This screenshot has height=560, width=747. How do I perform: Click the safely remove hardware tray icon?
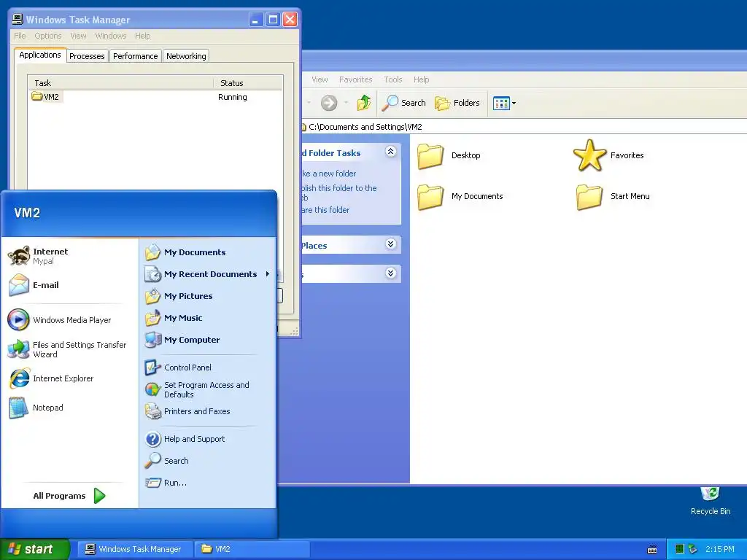[x=693, y=549]
